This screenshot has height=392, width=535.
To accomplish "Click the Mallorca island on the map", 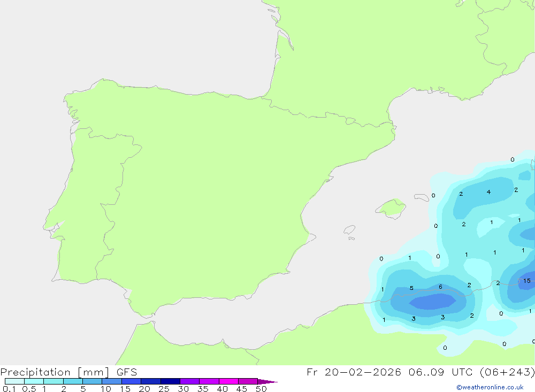I will [392, 208].
